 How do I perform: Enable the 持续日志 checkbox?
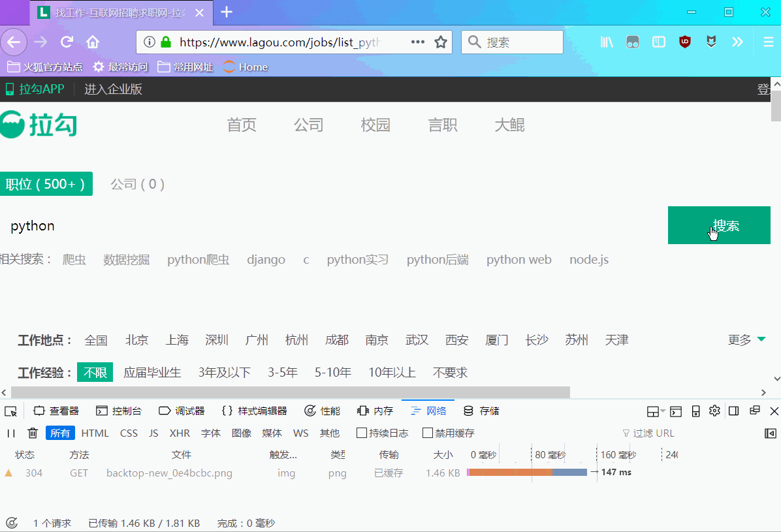pos(361,432)
